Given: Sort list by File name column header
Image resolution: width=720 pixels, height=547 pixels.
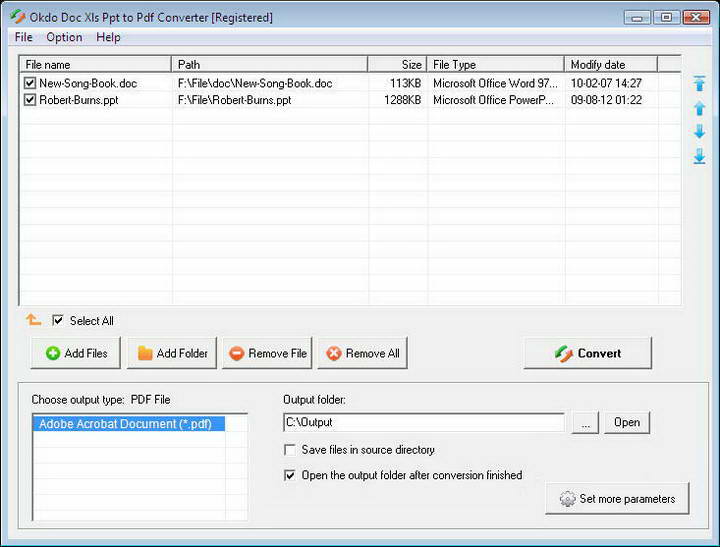Looking at the screenshot, I should point(96,64).
